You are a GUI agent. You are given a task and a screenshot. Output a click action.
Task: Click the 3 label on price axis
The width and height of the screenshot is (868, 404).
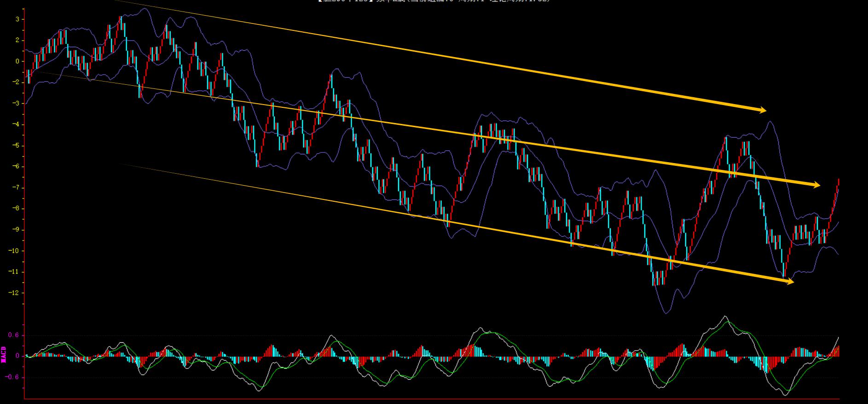click(x=17, y=19)
